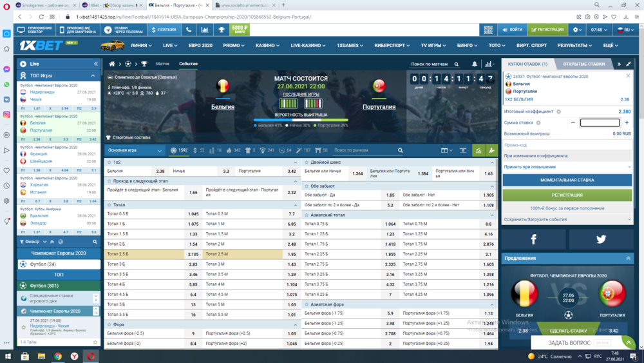Click the match search magnifier icon
The image size is (644, 363).
(457, 64)
